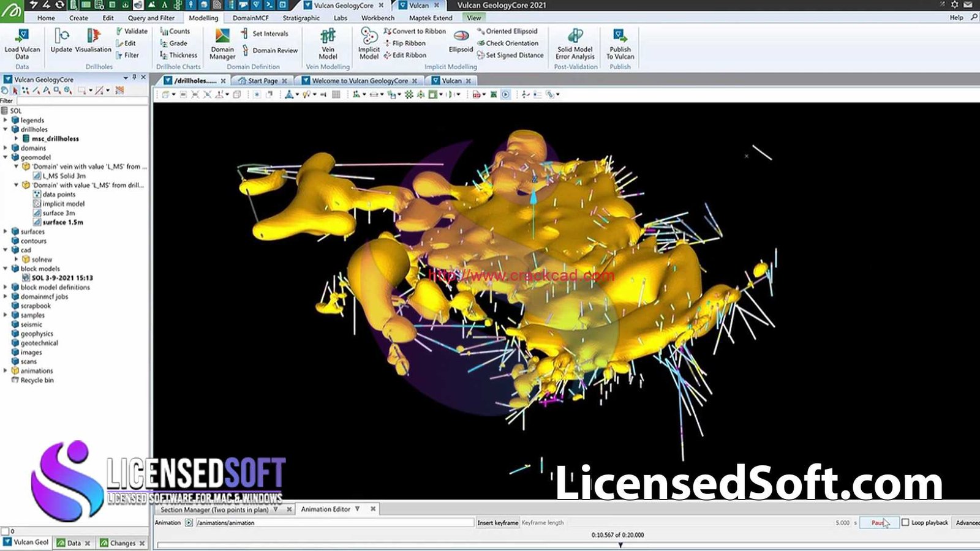Image resolution: width=980 pixels, height=551 pixels.
Task: Expand the domains tree node
Action: click(x=6, y=148)
